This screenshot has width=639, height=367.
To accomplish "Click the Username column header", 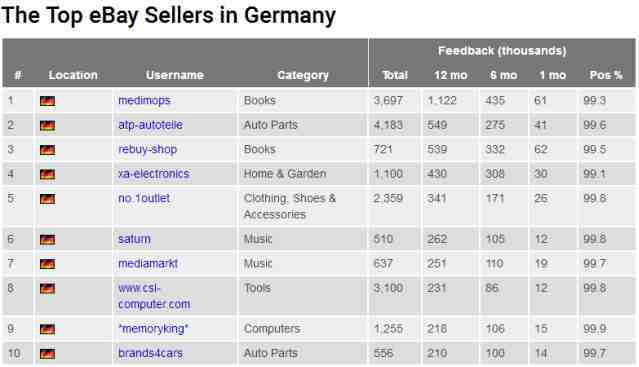I will pyautogui.click(x=175, y=75).
